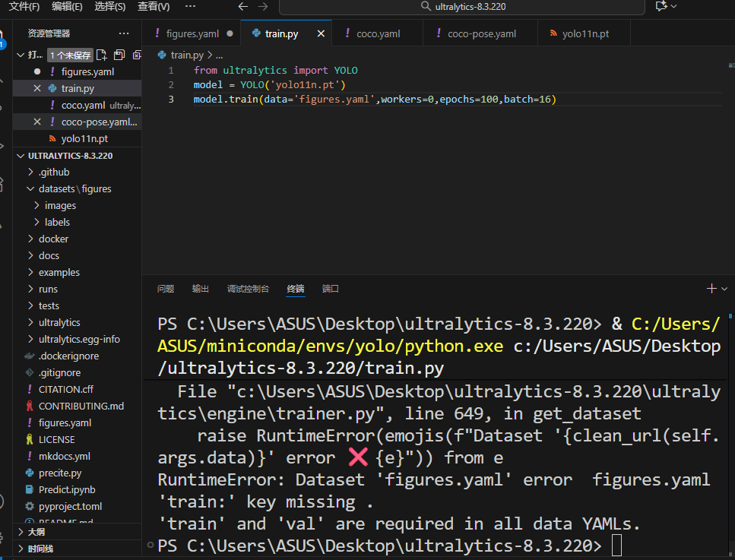Expand the 时间线 timeline section
This screenshot has width=735, height=560.
[78, 549]
